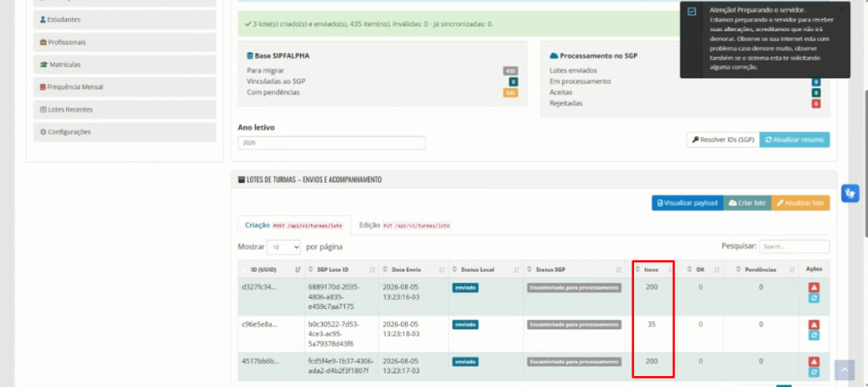
Task: Click SGP Lote ID starting with fcd5f4e9-1b37
Action: (341, 366)
